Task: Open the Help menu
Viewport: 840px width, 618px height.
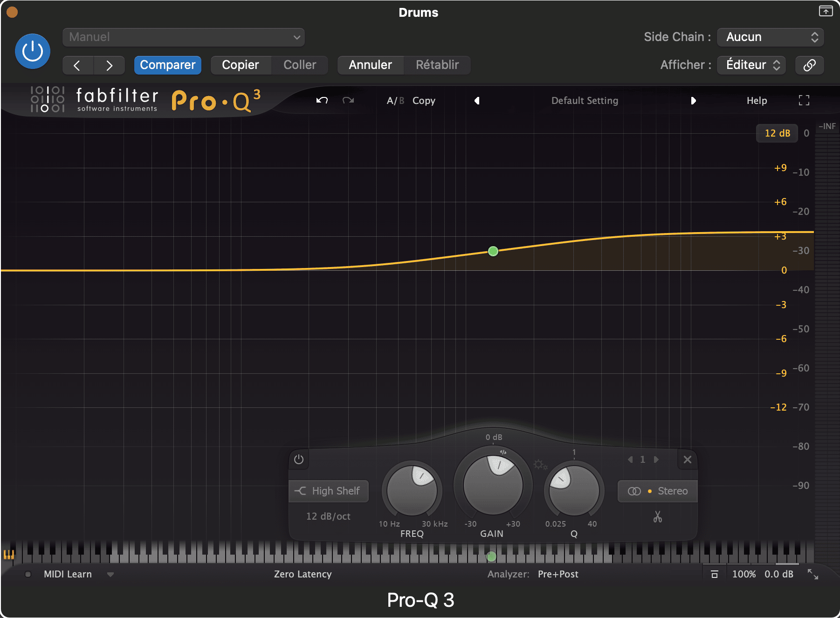Action: pos(757,101)
